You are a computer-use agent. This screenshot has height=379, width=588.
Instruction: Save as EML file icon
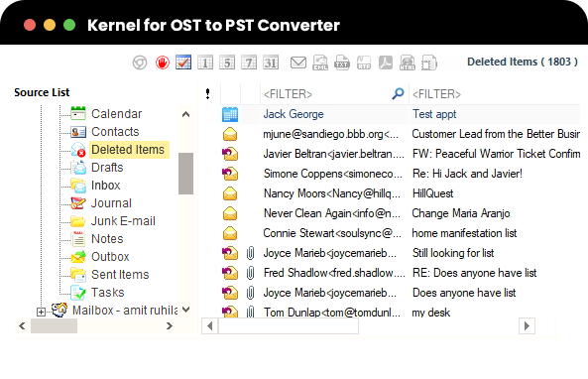point(320,63)
